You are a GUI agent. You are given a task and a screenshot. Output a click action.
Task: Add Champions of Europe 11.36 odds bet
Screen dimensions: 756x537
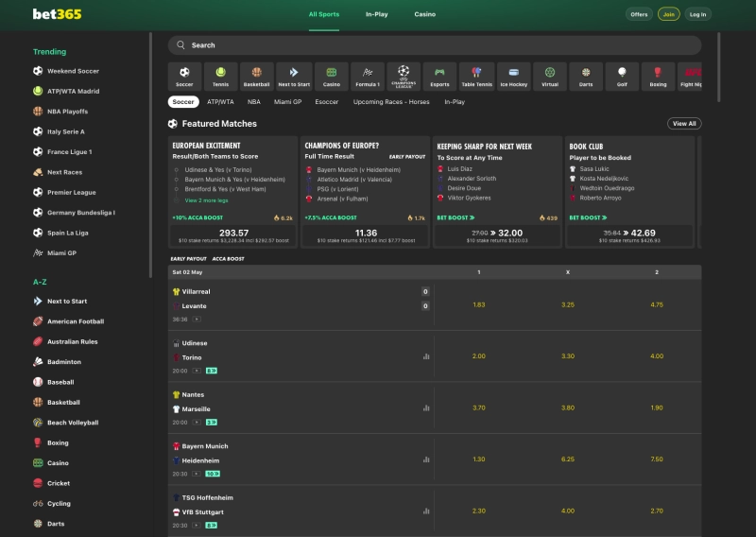pyautogui.click(x=366, y=236)
